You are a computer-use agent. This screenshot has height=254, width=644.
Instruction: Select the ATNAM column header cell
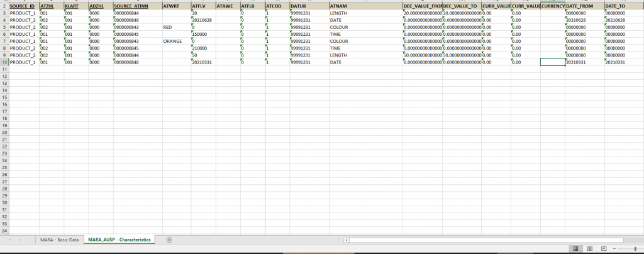point(365,6)
